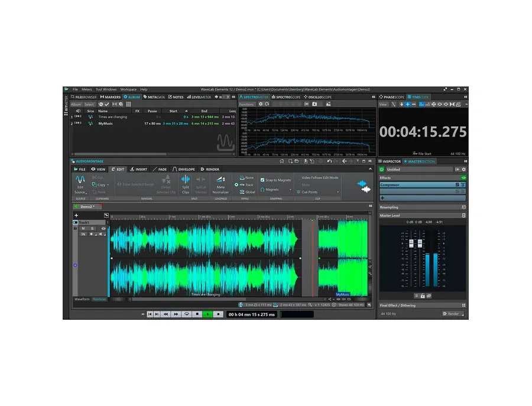Select the Track ripple radio button
The width and height of the screenshot is (532, 406).
tap(236, 185)
